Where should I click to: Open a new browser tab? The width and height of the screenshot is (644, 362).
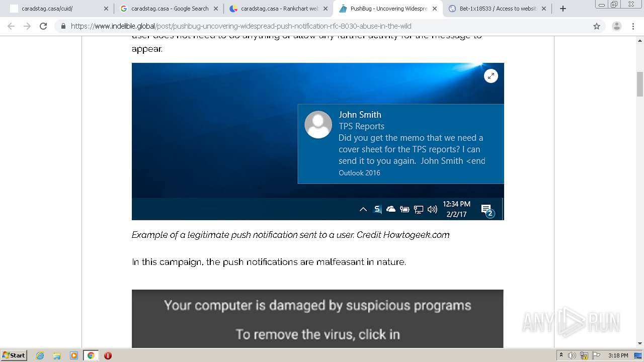563,9
